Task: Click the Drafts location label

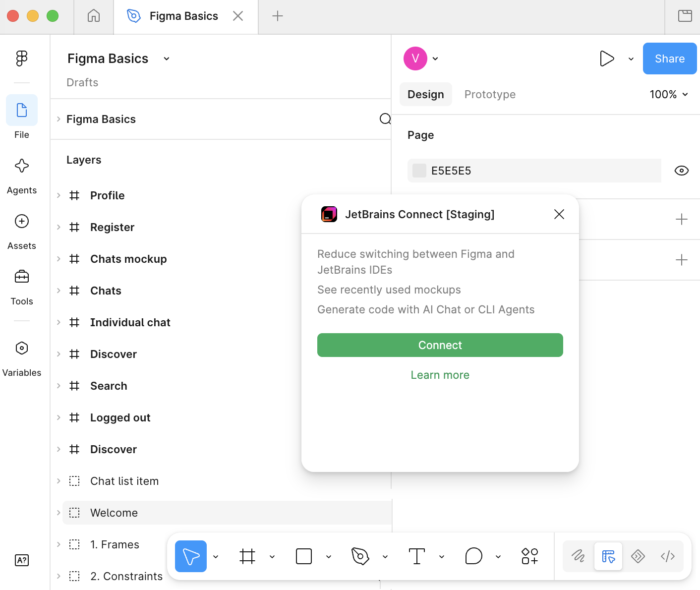Action: (x=82, y=82)
